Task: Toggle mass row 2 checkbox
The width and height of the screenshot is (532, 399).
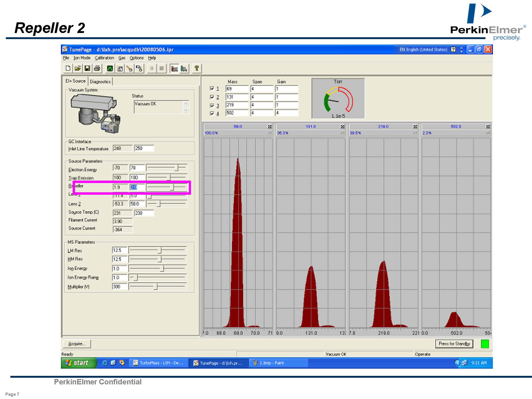Action: tap(212, 97)
